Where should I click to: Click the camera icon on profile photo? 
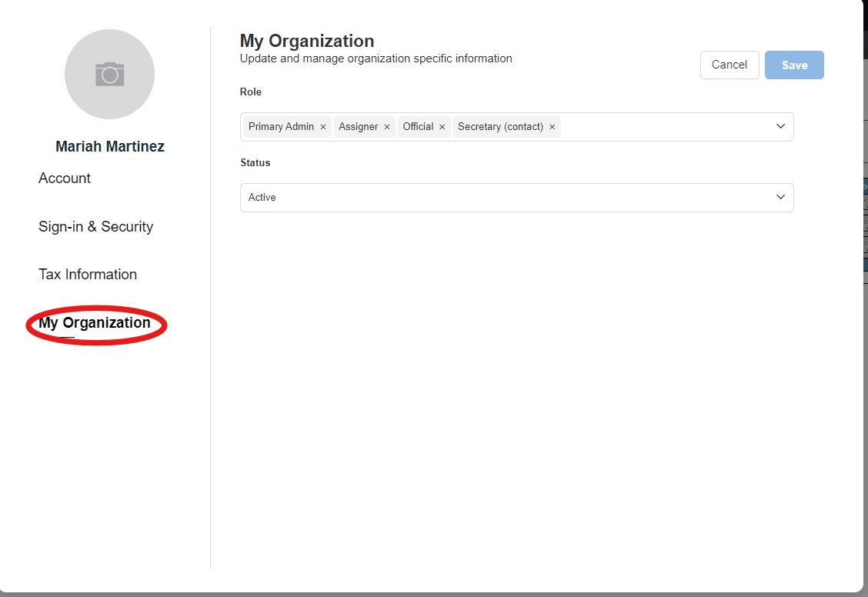[110, 75]
